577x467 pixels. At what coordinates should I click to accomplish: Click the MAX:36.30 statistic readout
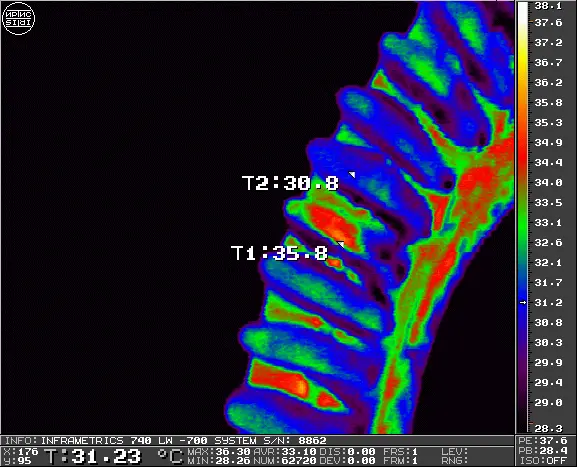219,452
